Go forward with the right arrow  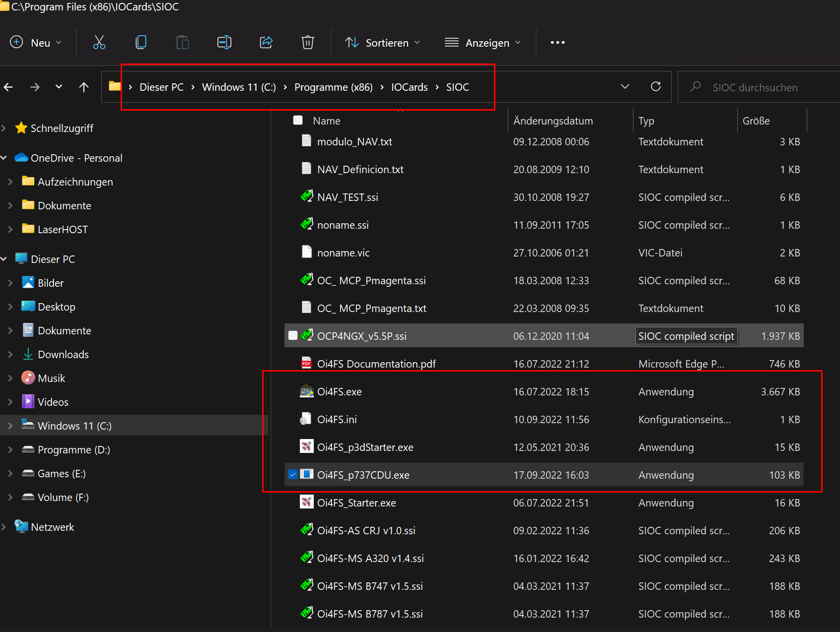tap(35, 87)
